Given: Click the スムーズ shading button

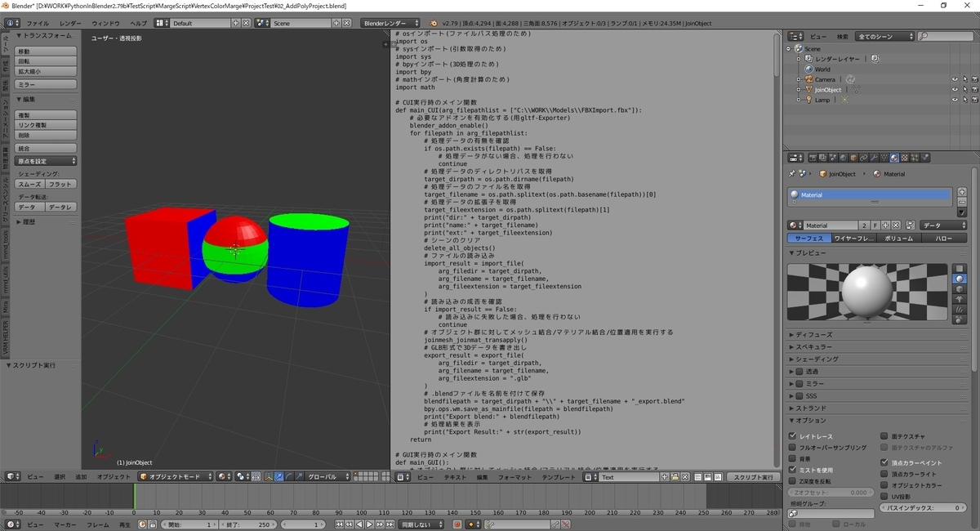Looking at the screenshot, I should pyautogui.click(x=30, y=184).
